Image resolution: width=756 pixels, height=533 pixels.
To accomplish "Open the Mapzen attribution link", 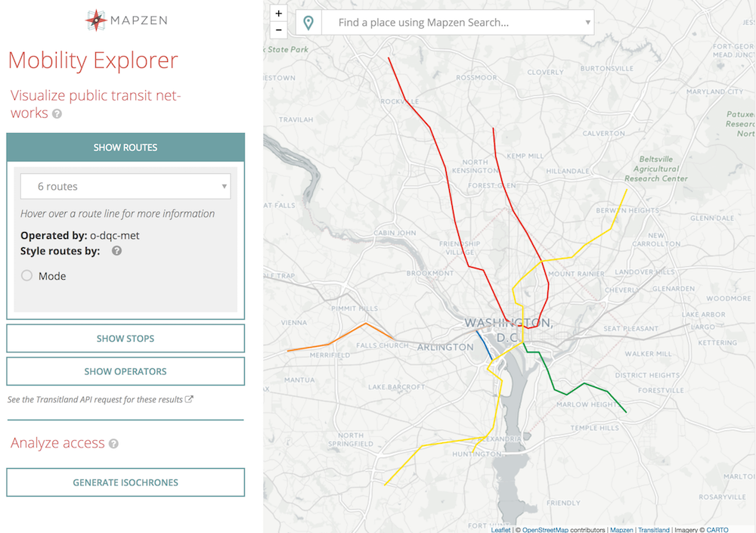I will [621, 530].
